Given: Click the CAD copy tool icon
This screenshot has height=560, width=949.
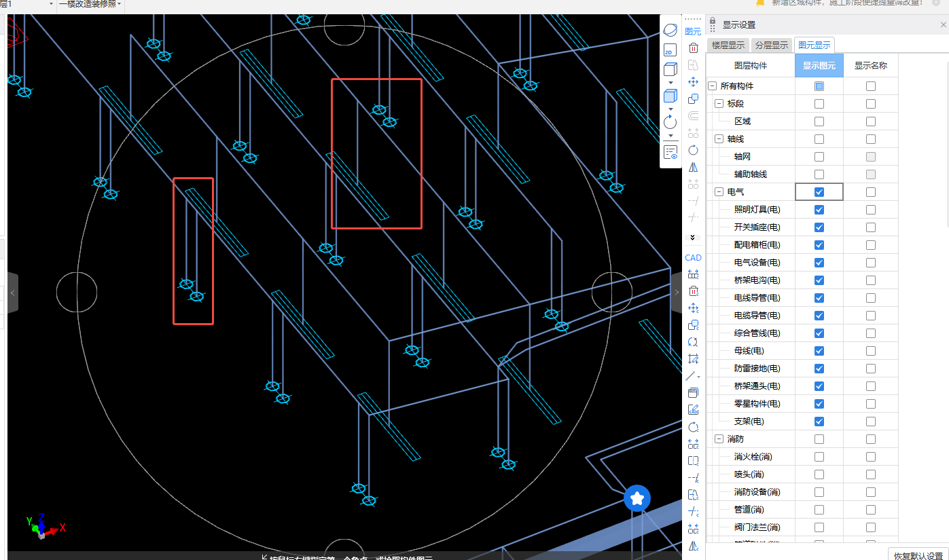Looking at the screenshot, I should tap(694, 325).
